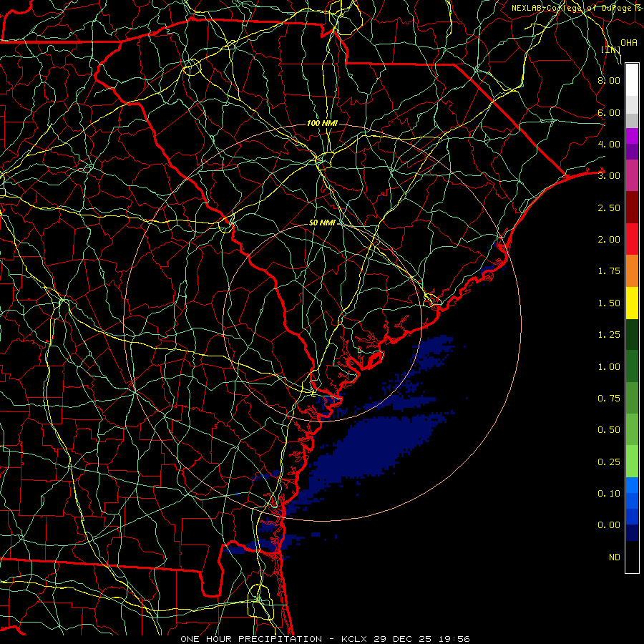Pick the bright magenta 4.00 legend swatch
The height and width of the screenshot is (644, 644).
point(632,136)
